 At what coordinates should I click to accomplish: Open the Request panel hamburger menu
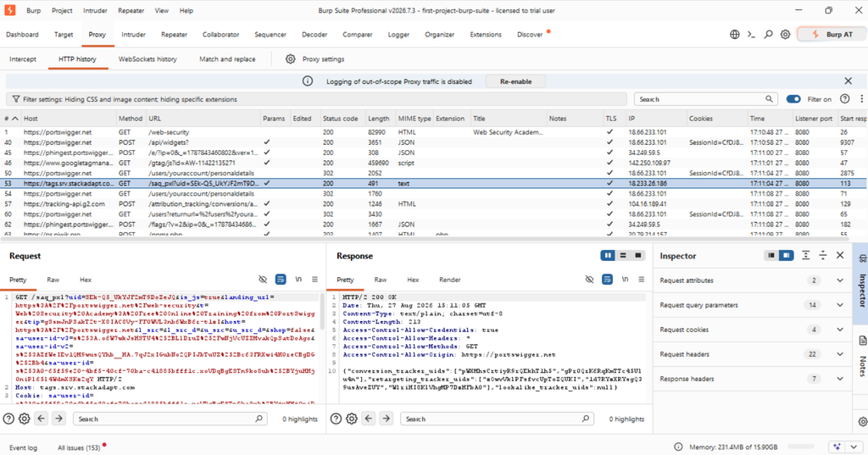tap(314, 280)
